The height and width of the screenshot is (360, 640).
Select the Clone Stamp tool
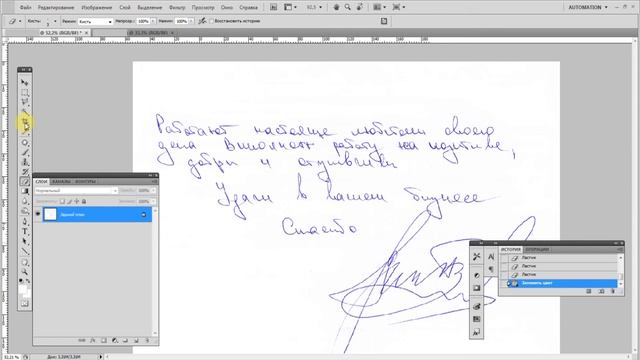24,162
